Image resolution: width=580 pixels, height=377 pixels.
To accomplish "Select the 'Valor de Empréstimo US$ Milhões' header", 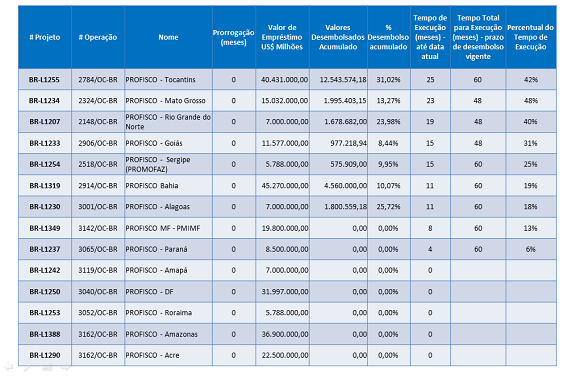I will (282, 37).
